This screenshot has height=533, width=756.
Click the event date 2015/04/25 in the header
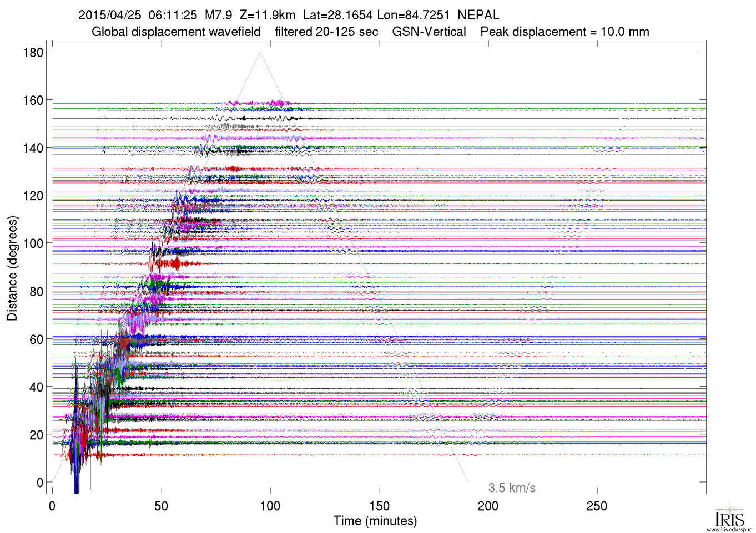click(x=109, y=15)
